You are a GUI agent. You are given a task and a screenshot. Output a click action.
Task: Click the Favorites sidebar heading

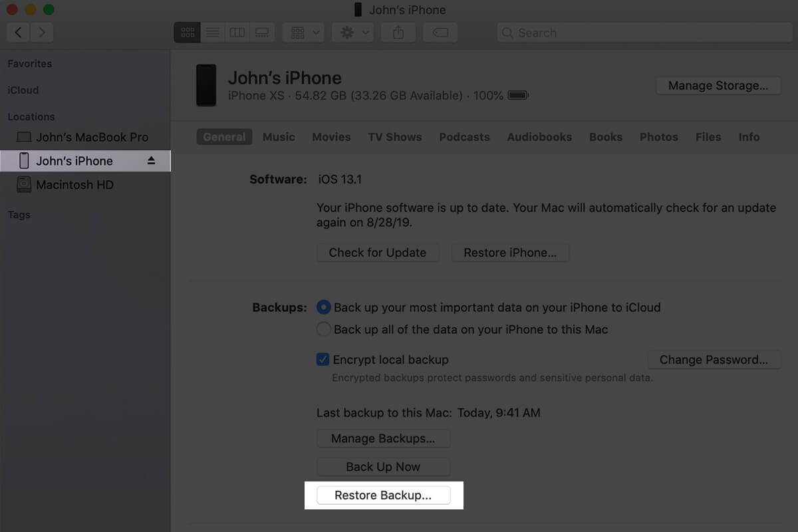pyautogui.click(x=30, y=64)
